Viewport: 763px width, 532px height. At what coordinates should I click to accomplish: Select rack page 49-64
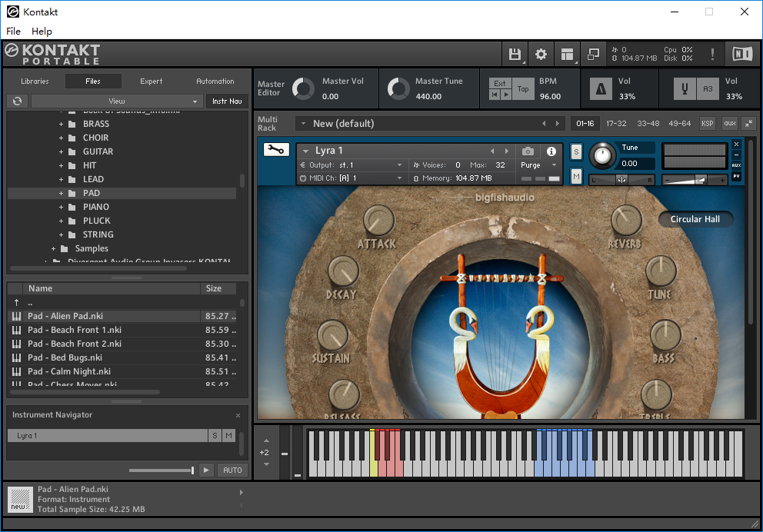[x=679, y=124]
